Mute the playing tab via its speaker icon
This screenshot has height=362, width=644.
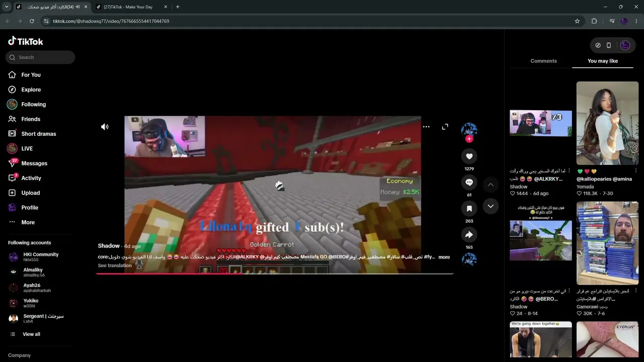click(x=77, y=7)
